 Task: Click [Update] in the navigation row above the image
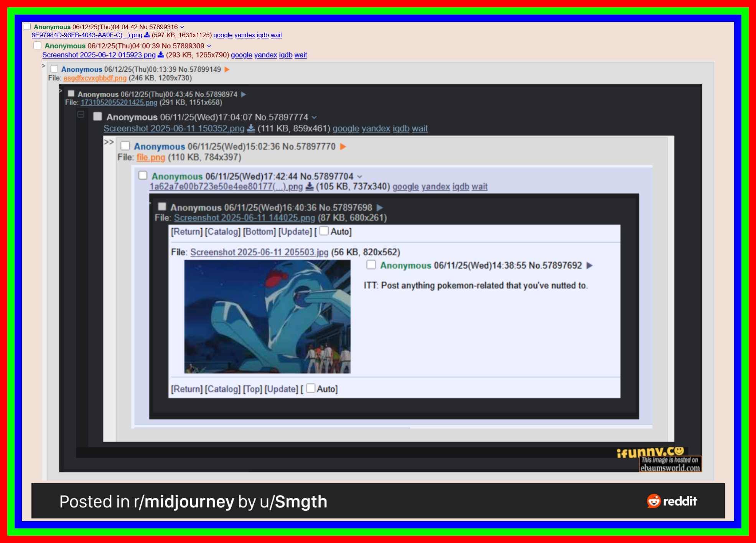pyautogui.click(x=295, y=232)
